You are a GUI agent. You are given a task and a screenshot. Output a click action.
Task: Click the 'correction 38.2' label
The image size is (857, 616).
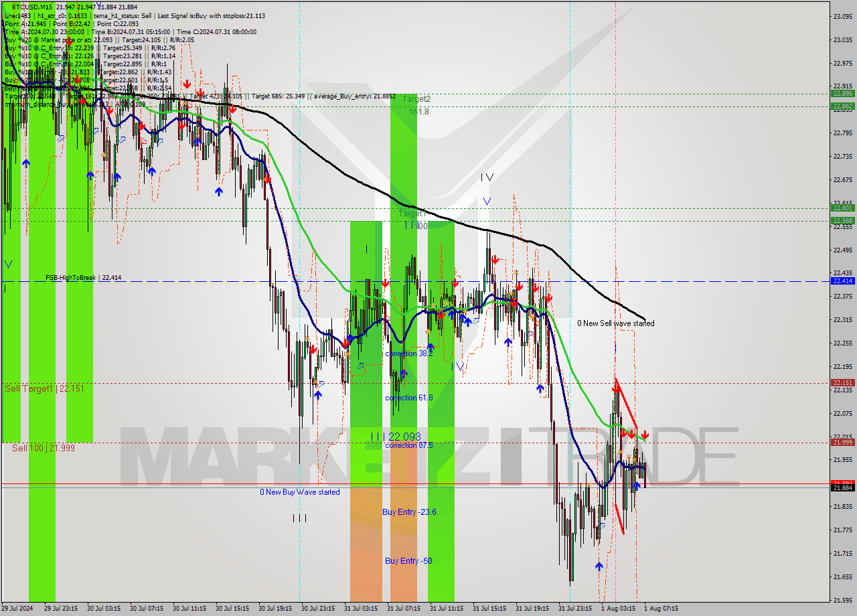408,353
